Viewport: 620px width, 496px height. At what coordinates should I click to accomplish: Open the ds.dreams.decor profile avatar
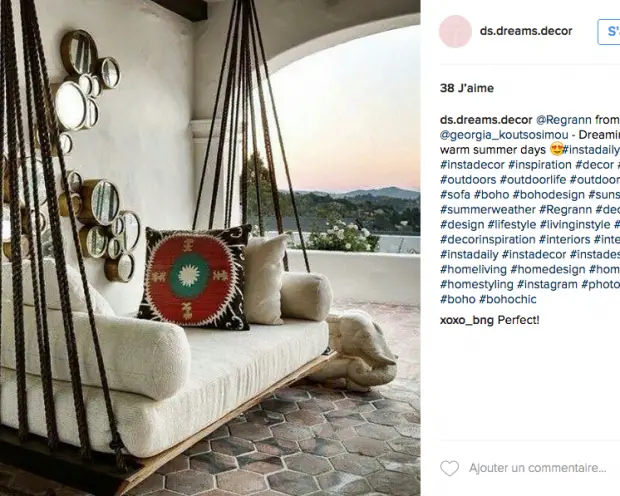tap(455, 31)
